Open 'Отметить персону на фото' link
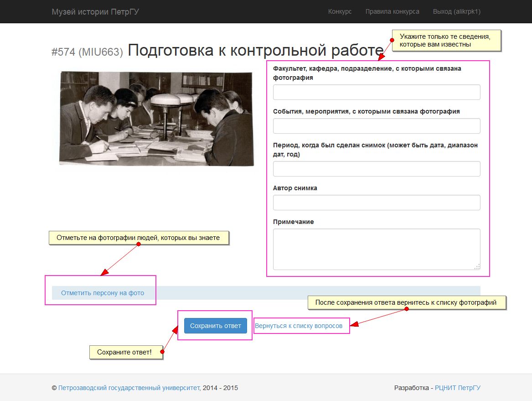 pos(103,293)
